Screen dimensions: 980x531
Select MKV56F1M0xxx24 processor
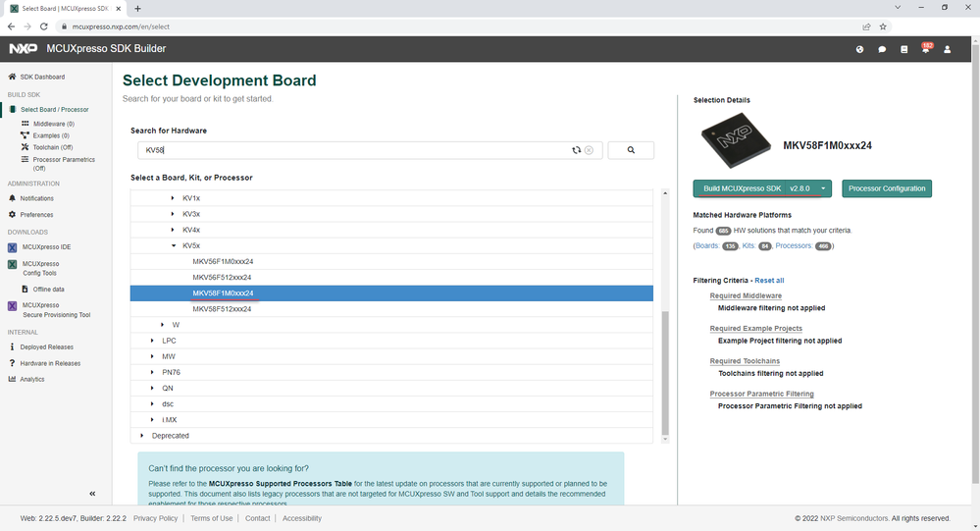point(223,261)
